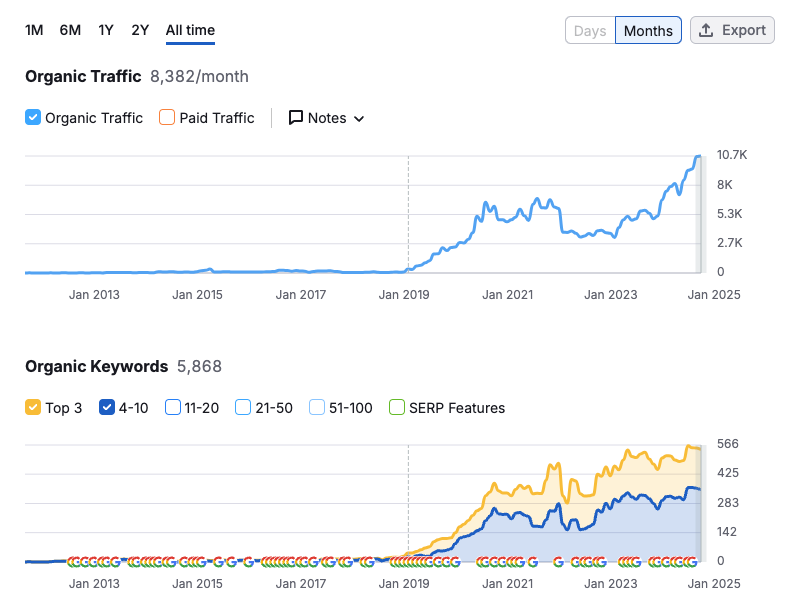Enable the SERP Features checkbox
The width and height of the screenshot is (787, 614).
coord(397,407)
